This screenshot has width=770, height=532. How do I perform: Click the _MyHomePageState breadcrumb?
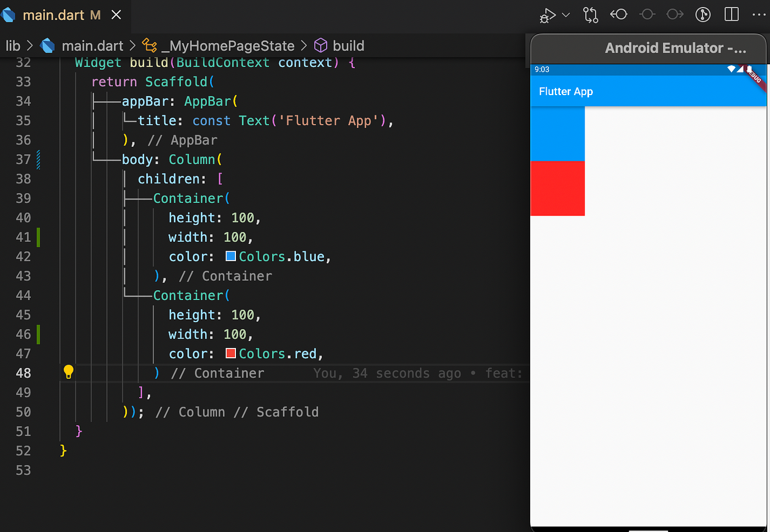(228, 46)
